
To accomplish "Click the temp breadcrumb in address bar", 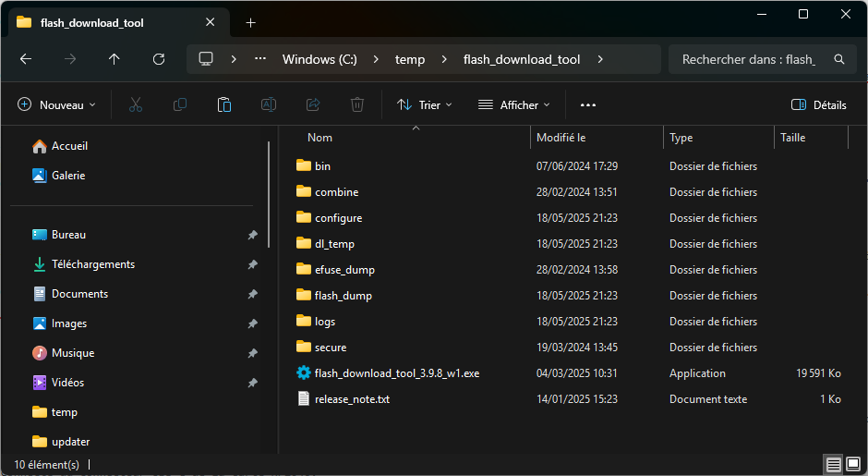I will (x=410, y=59).
